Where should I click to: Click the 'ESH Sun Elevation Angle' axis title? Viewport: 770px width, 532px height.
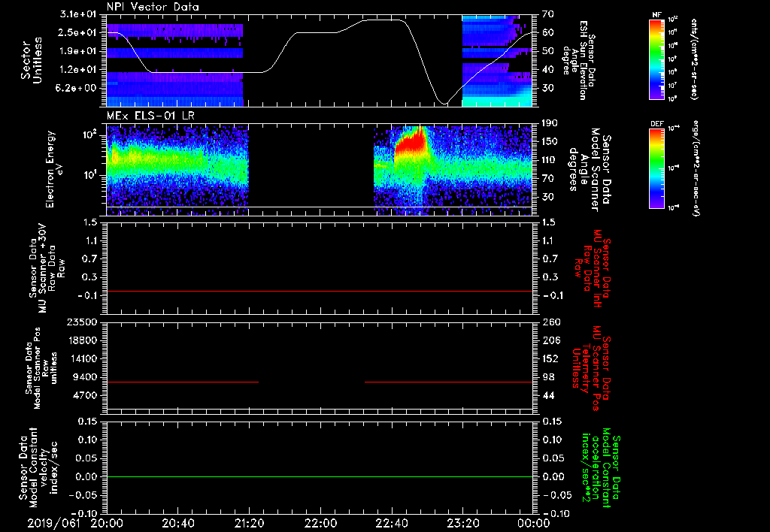point(578,60)
